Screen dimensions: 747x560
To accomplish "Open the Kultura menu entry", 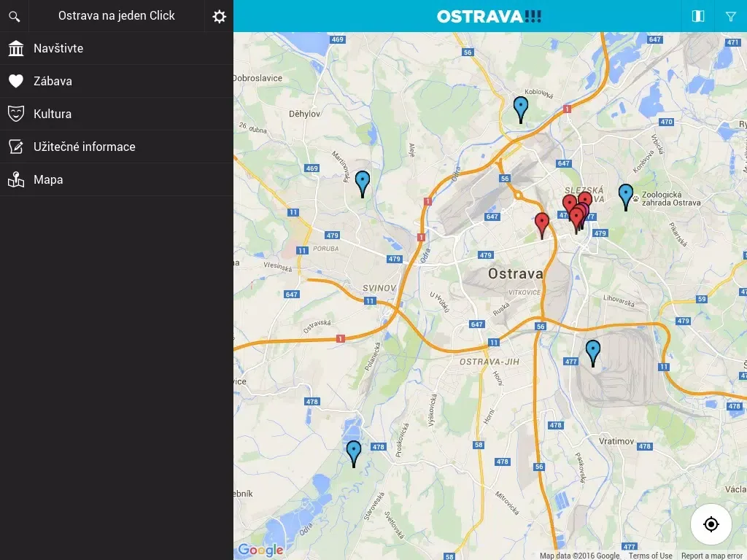I will click(x=117, y=114).
